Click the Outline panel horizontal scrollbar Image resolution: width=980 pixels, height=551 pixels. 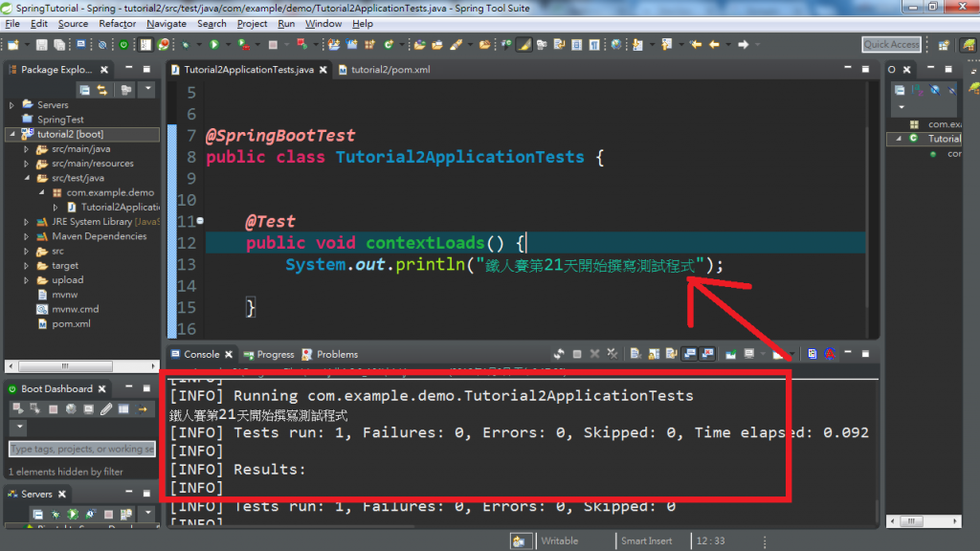pyautogui.click(x=924, y=521)
